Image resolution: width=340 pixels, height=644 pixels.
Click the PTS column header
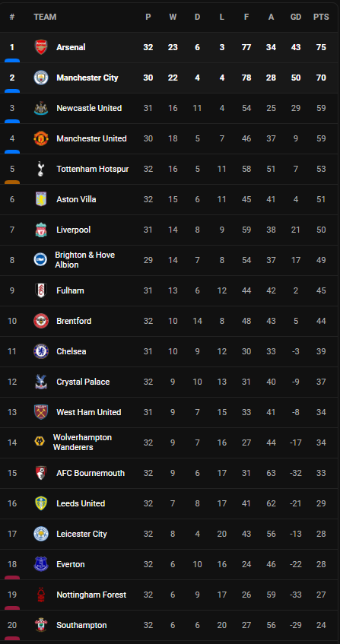(321, 17)
